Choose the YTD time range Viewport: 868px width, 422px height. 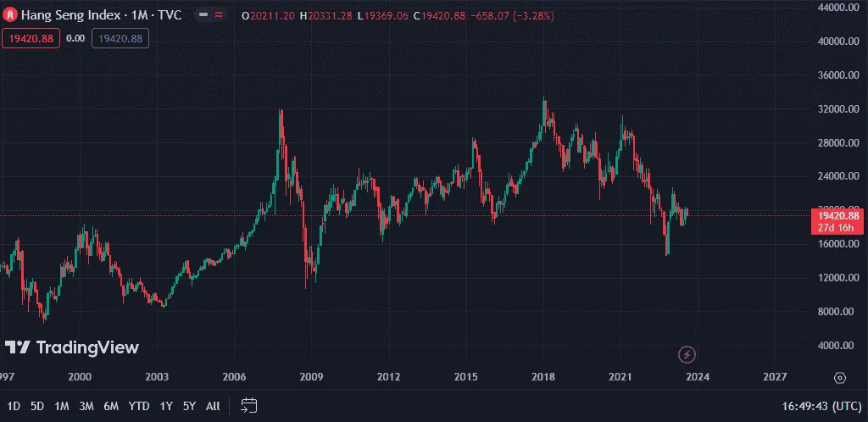click(x=139, y=406)
